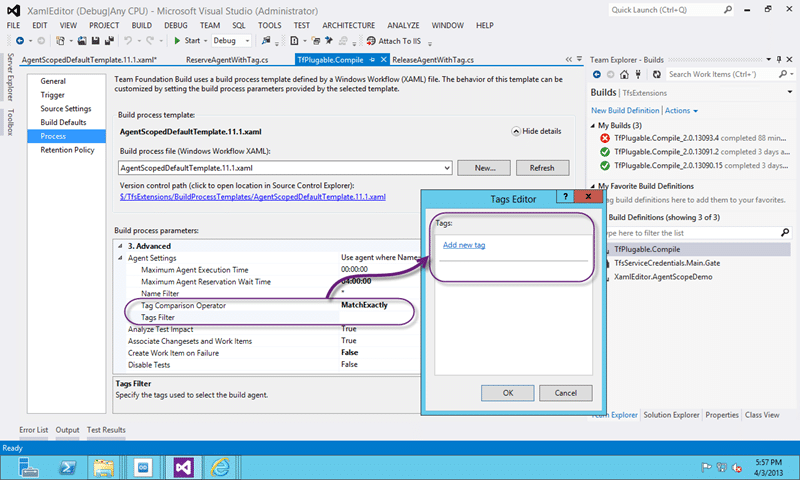The width and height of the screenshot is (800, 480).
Task: Click the pushpin icon in main toolbar
Action: (x=329, y=41)
